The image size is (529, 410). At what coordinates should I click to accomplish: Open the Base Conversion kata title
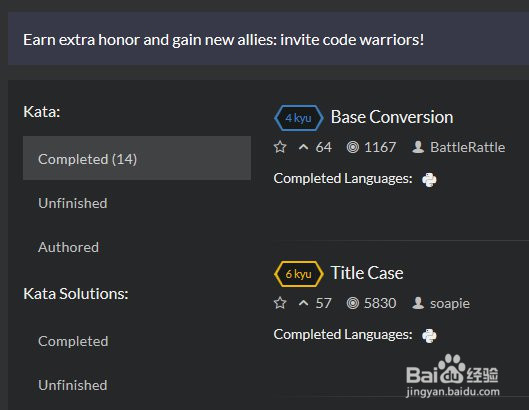(392, 117)
